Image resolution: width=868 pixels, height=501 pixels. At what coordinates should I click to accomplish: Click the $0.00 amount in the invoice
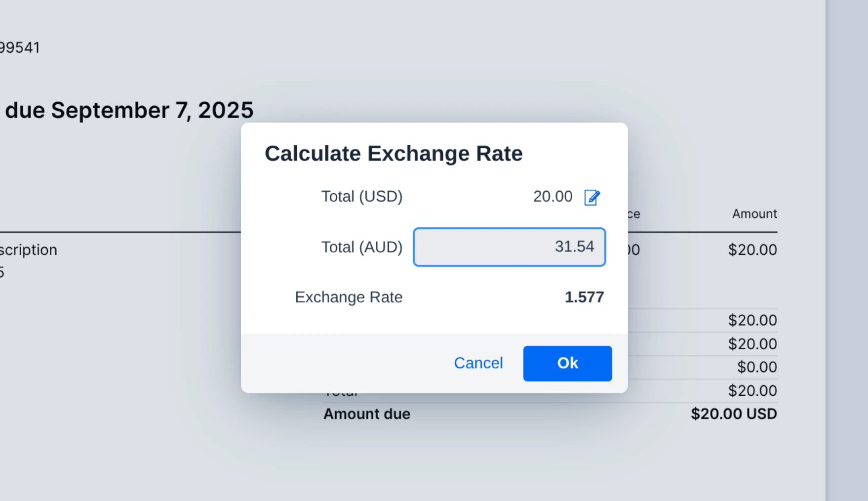coord(756,367)
